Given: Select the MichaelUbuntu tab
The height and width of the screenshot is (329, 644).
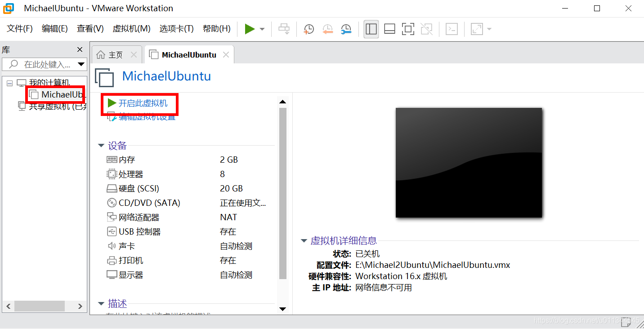Looking at the screenshot, I should 189,55.
